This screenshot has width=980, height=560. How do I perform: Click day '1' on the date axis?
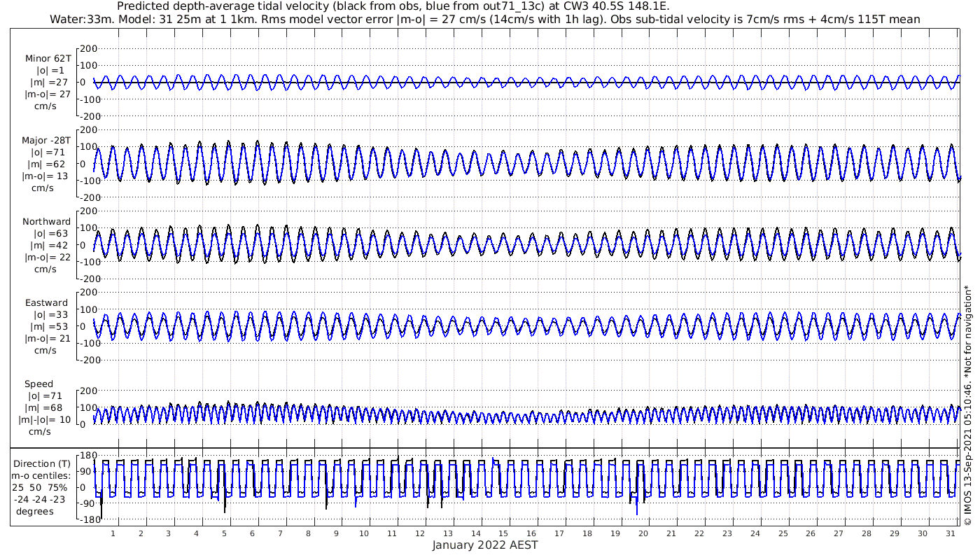click(113, 533)
